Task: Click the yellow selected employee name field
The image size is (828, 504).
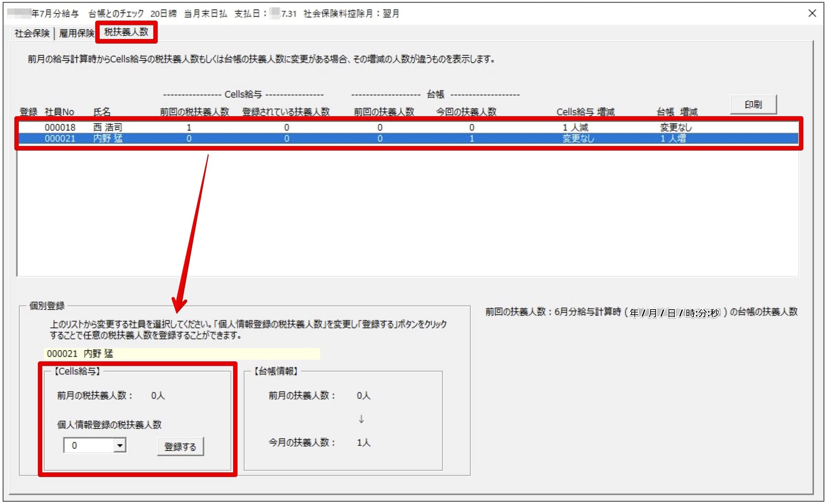Action: click(182, 354)
